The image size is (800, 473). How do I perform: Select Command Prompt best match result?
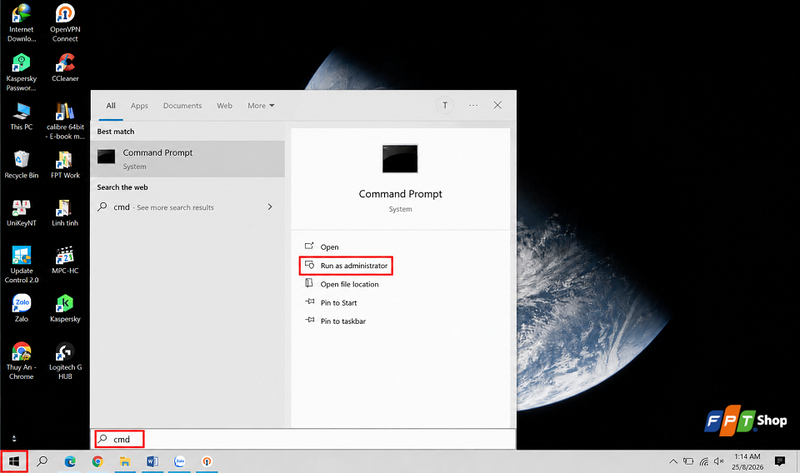click(x=188, y=159)
